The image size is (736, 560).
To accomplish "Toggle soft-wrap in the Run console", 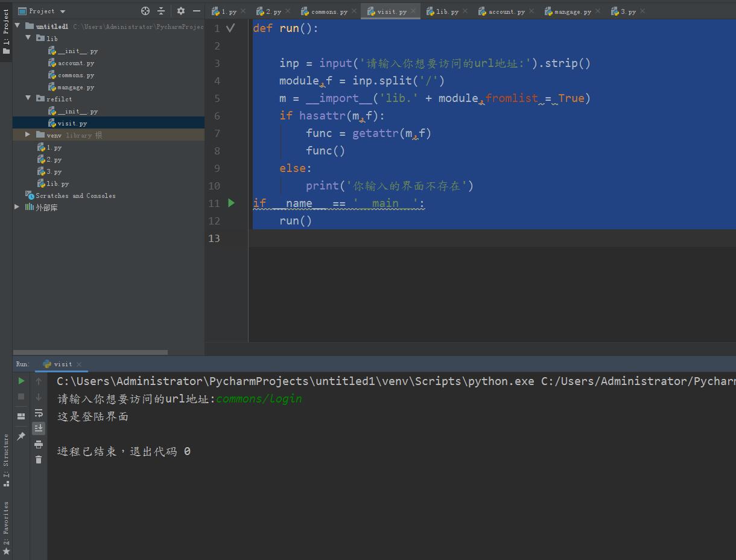I will (39, 413).
